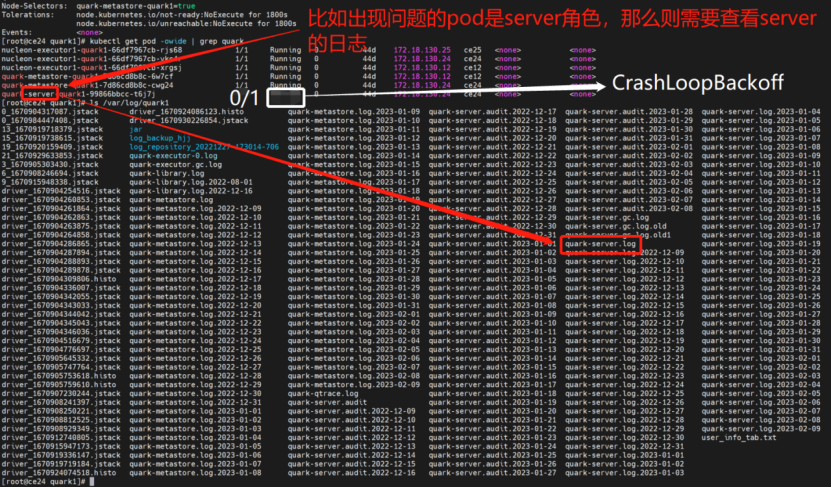Click user_info_tab.txt in the listing
This screenshot has width=831, height=487.
pyautogui.click(x=739, y=437)
